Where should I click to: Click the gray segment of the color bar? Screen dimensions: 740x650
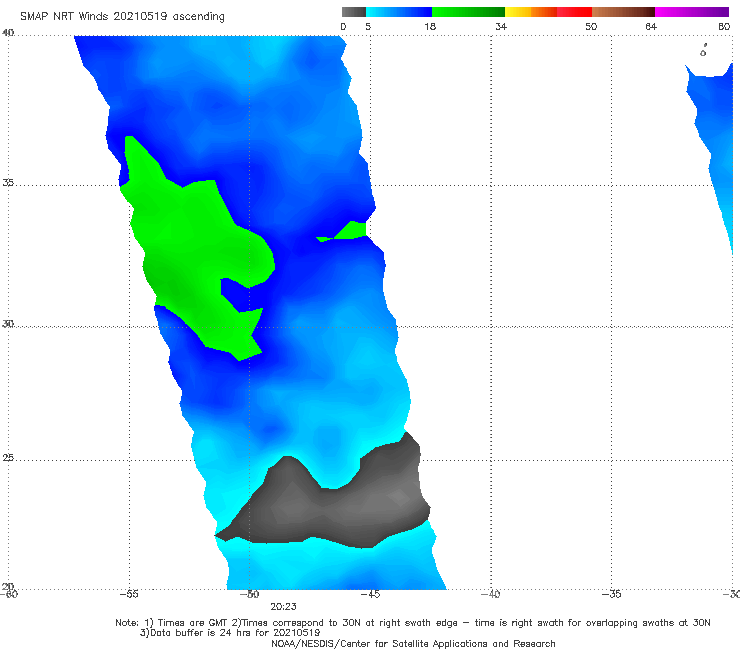[354, 12]
